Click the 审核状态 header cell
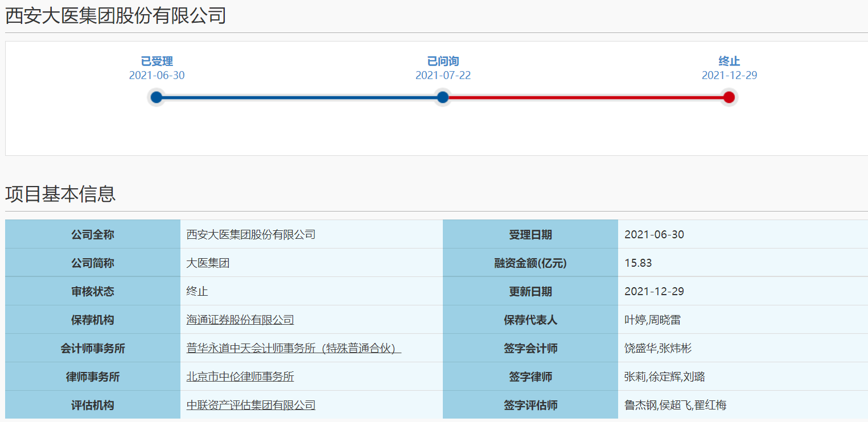The height and width of the screenshot is (422, 868). pyautogui.click(x=93, y=291)
